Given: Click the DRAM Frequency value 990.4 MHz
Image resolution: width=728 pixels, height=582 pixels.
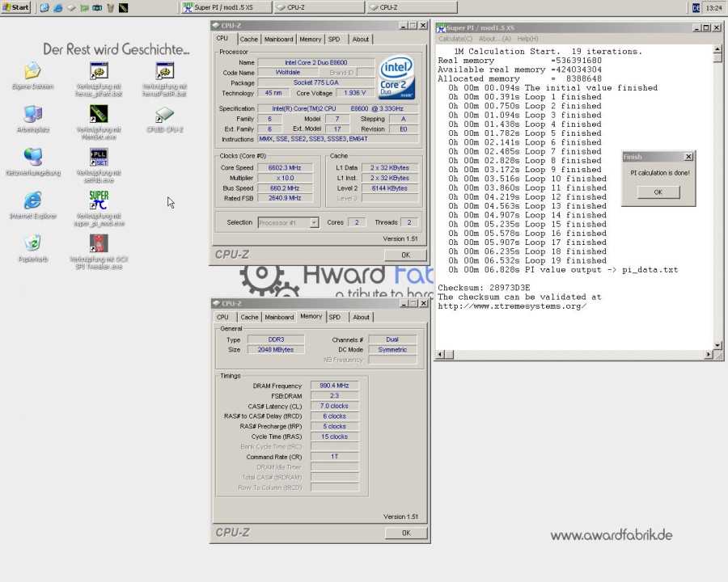Looking at the screenshot, I should 334,386.
